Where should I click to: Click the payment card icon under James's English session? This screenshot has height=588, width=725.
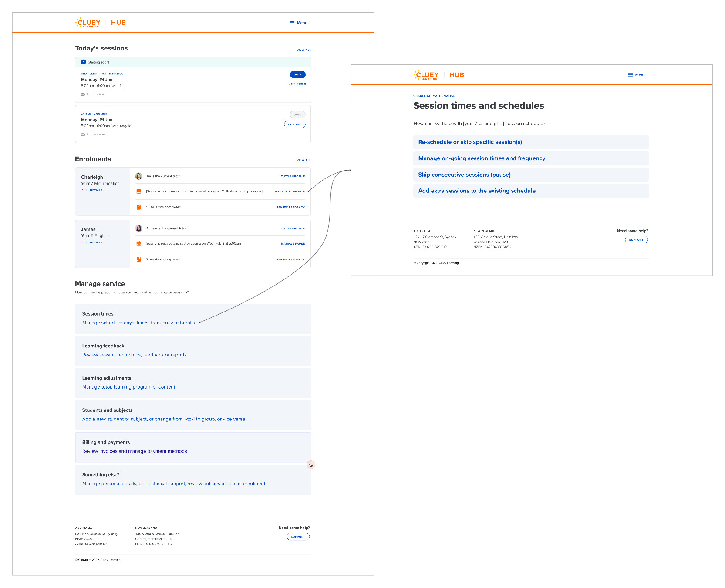(x=83, y=134)
